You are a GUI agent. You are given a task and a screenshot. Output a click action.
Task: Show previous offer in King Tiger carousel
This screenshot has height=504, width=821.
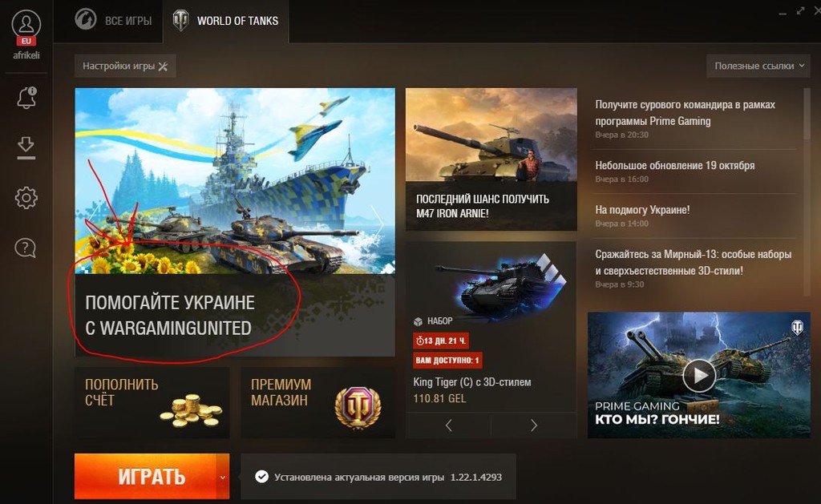[x=449, y=425]
